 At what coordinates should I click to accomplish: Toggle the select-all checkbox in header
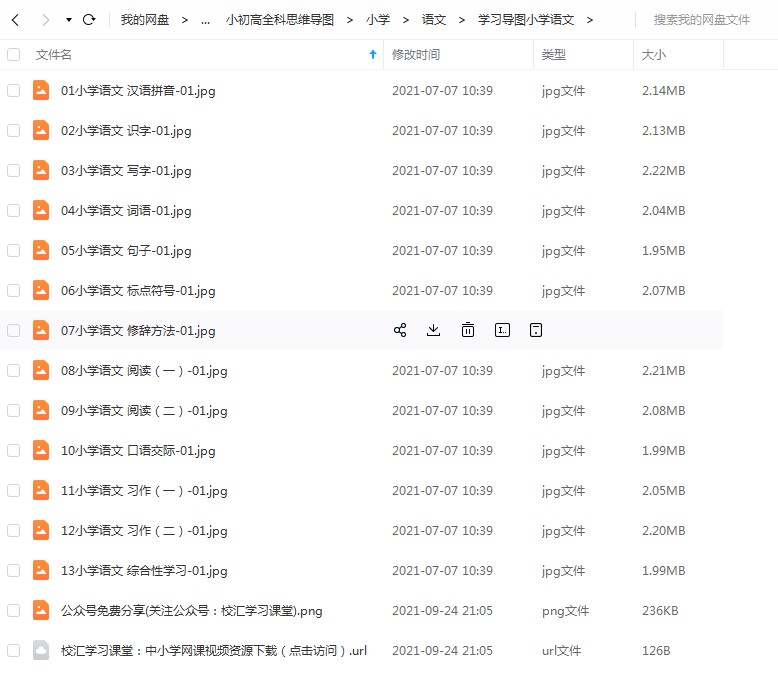pyautogui.click(x=14, y=55)
